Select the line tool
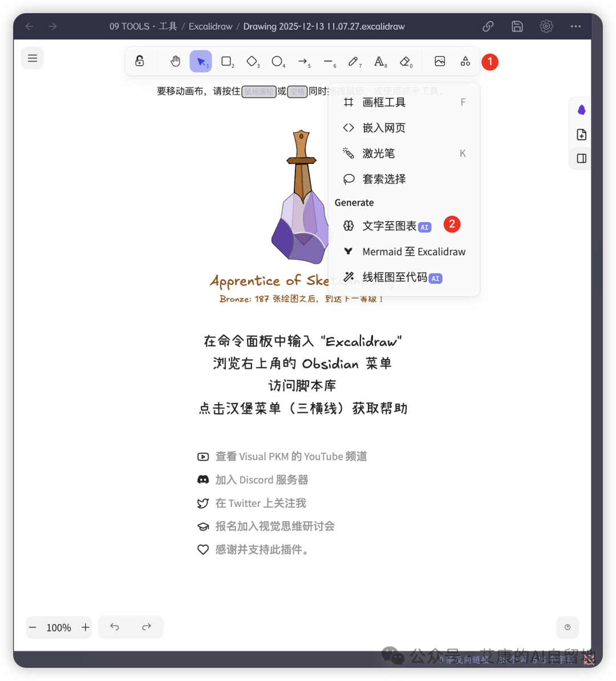Image resolution: width=616 pixels, height=681 pixels. click(x=329, y=61)
